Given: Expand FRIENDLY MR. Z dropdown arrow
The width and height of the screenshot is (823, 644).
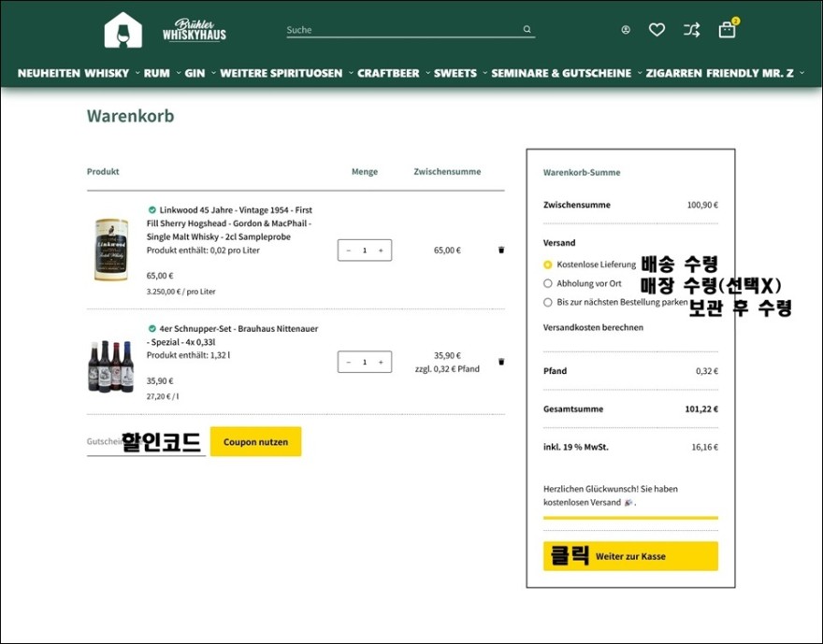Looking at the screenshot, I should [x=802, y=73].
